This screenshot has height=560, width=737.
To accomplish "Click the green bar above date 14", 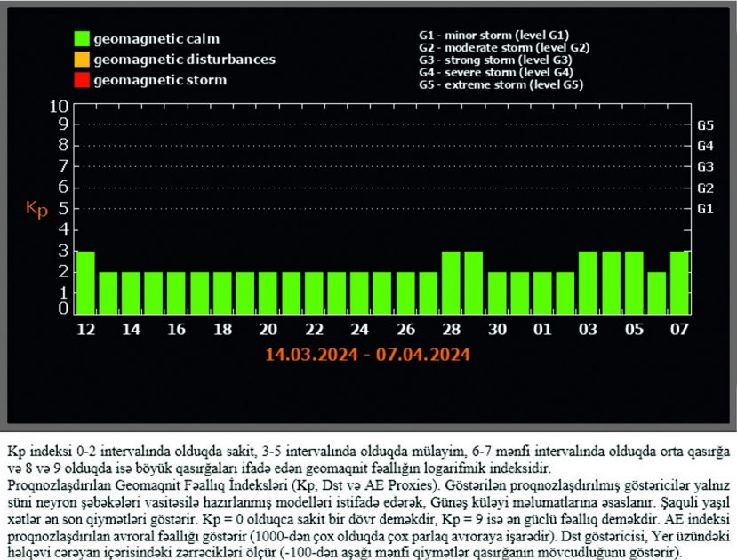I will pos(132,293).
